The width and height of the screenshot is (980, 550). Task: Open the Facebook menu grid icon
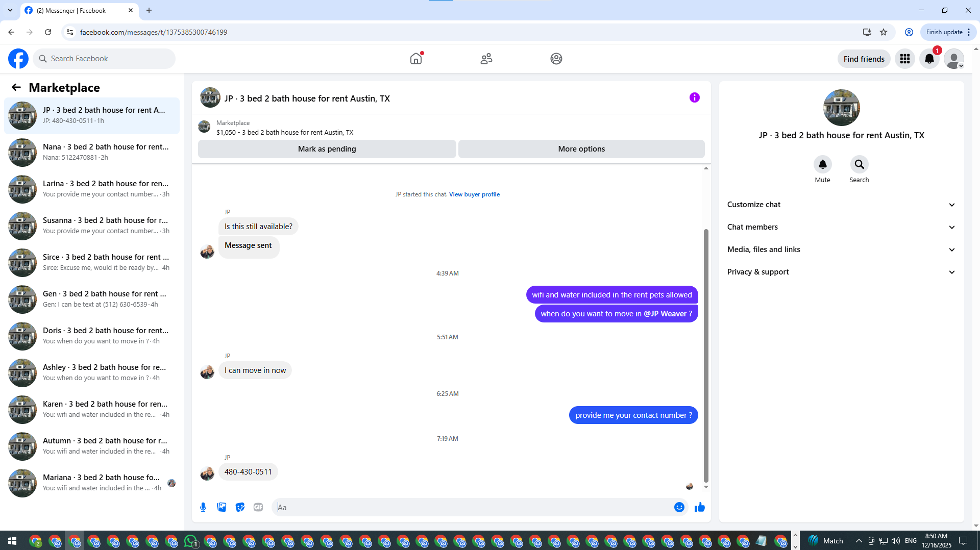point(905,59)
